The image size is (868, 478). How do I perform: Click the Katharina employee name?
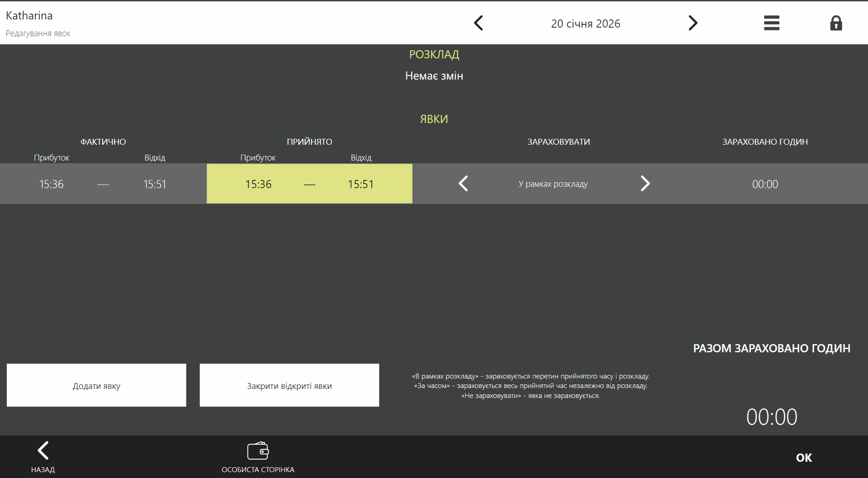click(x=29, y=16)
